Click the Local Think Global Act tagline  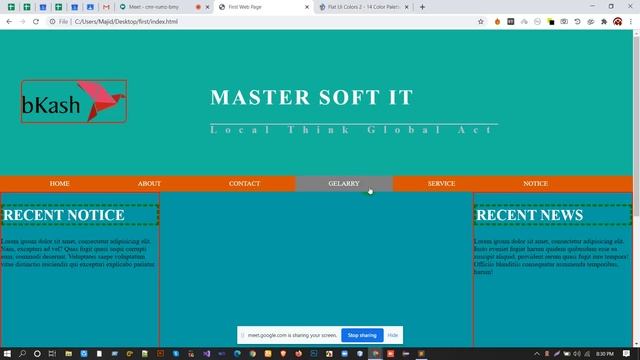point(351,130)
